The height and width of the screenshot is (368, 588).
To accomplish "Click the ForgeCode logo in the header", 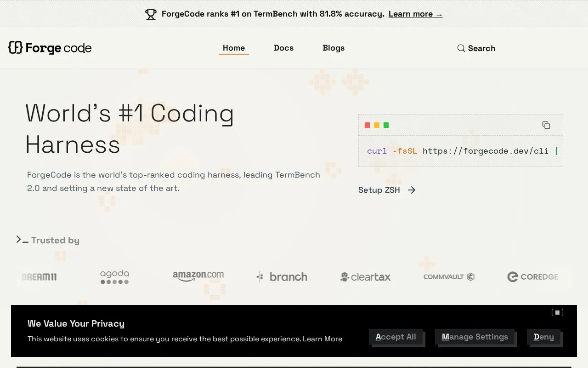I will 50,48.
